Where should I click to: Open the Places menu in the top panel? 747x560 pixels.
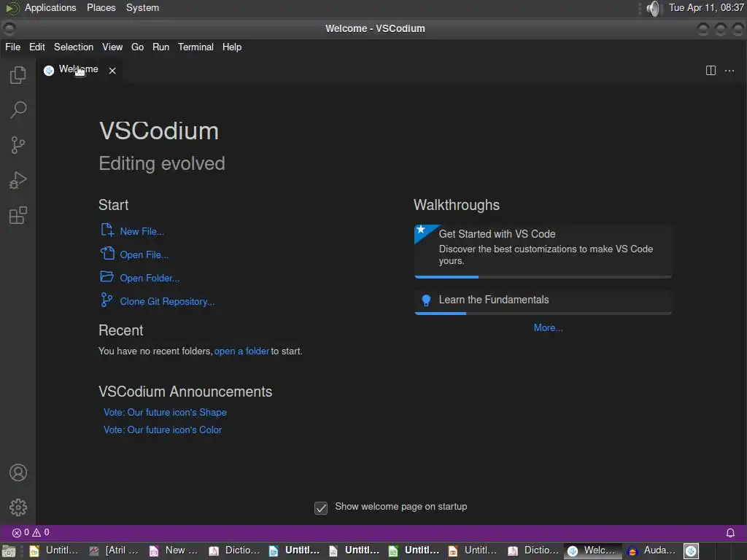point(101,8)
